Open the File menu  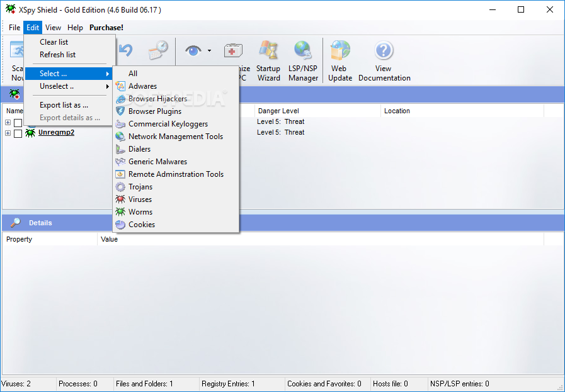click(x=14, y=27)
